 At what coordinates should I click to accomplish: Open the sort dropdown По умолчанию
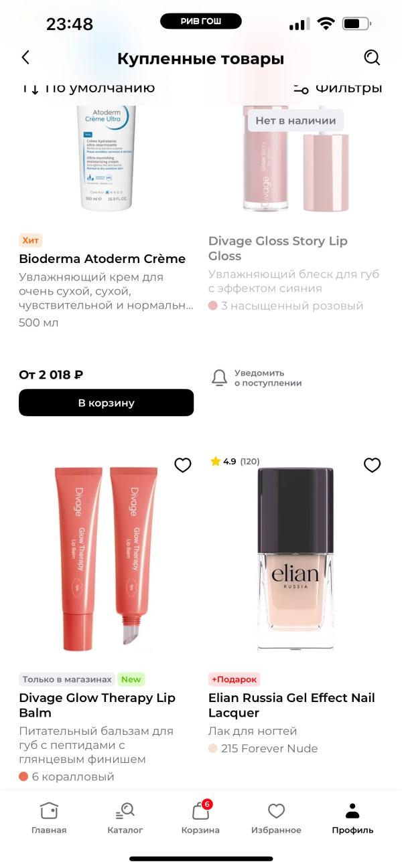[x=88, y=88]
